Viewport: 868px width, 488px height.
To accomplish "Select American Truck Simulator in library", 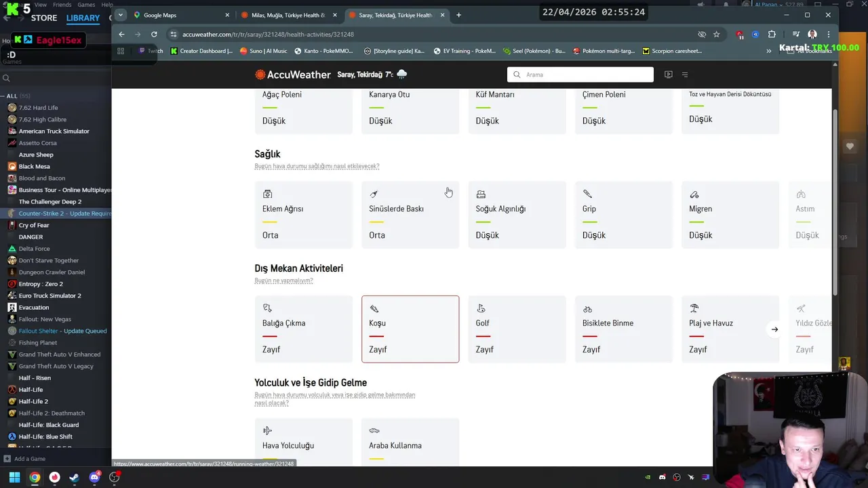I will coord(56,131).
